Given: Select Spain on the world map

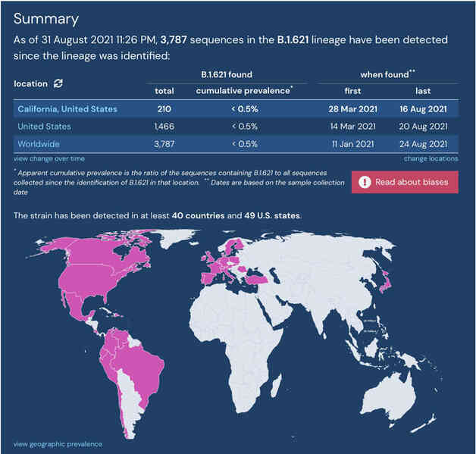Looking at the screenshot, I should tap(208, 277).
